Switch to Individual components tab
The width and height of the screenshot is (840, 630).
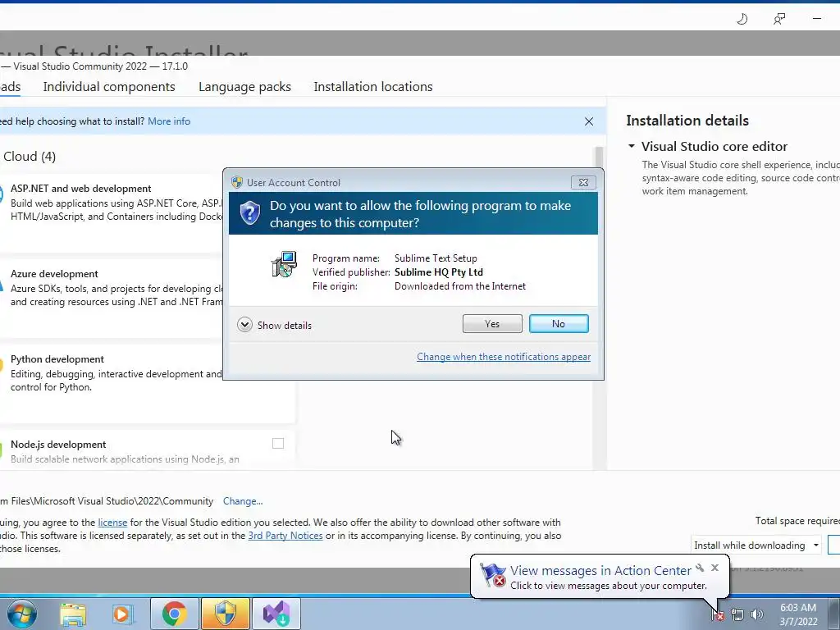109,87
